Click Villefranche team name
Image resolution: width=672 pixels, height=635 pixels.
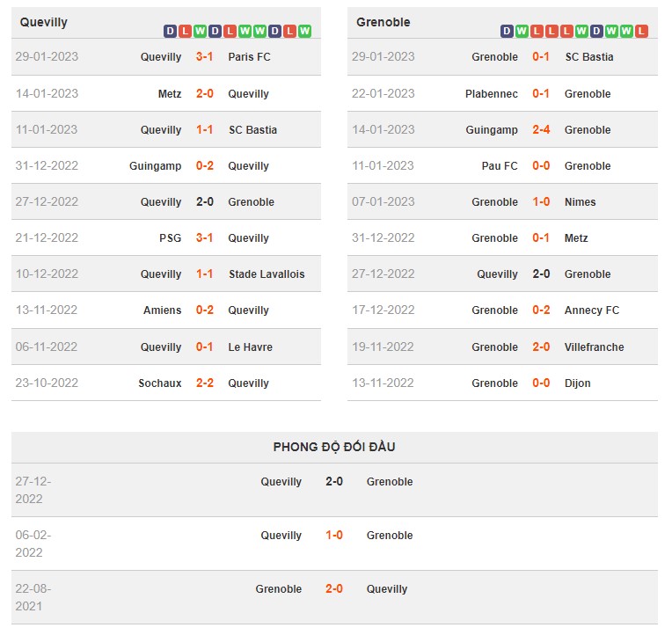(594, 347)
